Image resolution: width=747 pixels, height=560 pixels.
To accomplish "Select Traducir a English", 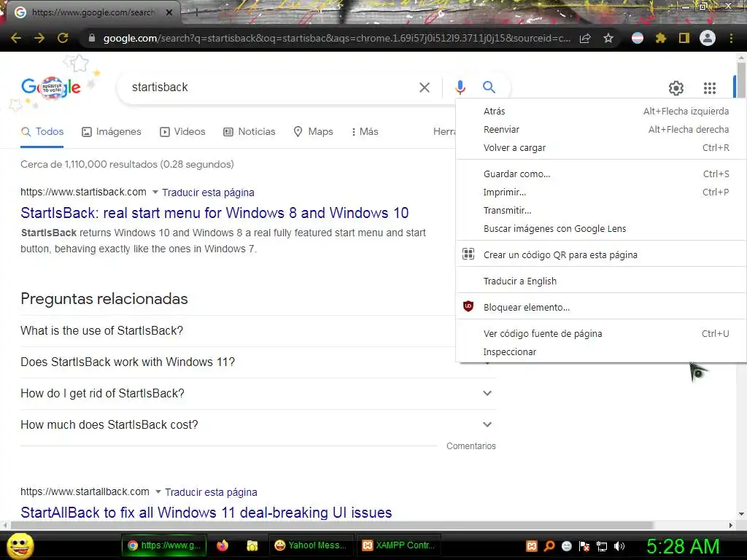I will (601, 281).
